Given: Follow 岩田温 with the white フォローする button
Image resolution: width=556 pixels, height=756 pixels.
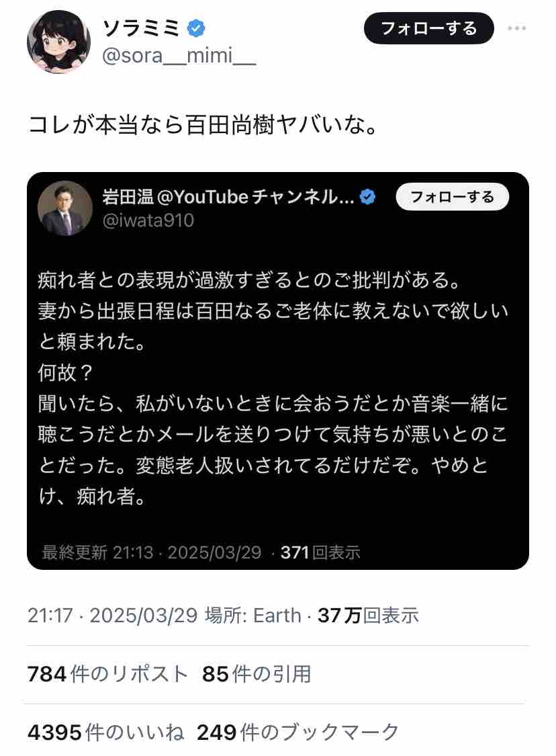Looking at the screenshot, I should tap(452, 197).
